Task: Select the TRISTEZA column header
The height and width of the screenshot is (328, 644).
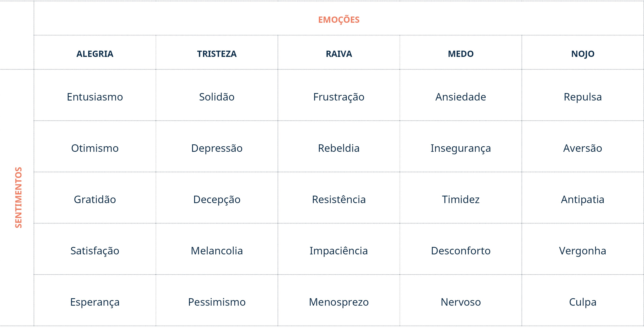Action: [x=217, y=54]
